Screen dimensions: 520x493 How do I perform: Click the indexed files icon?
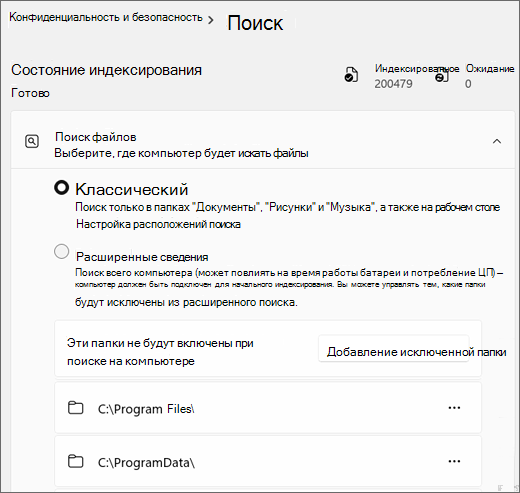click(x=351, y=75)
